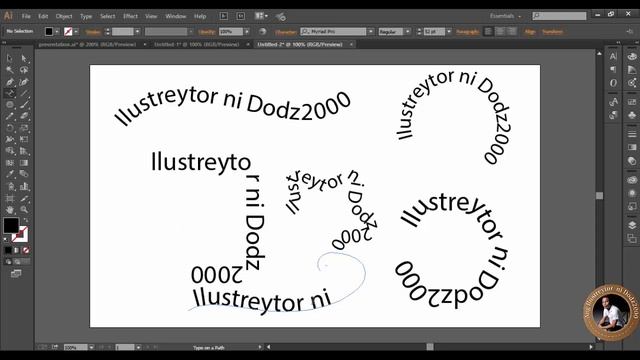Select the Pen tool
Image resolution: width=640 pixels, height=360 pixels.
pyautogui.click(x=10, y=82)
